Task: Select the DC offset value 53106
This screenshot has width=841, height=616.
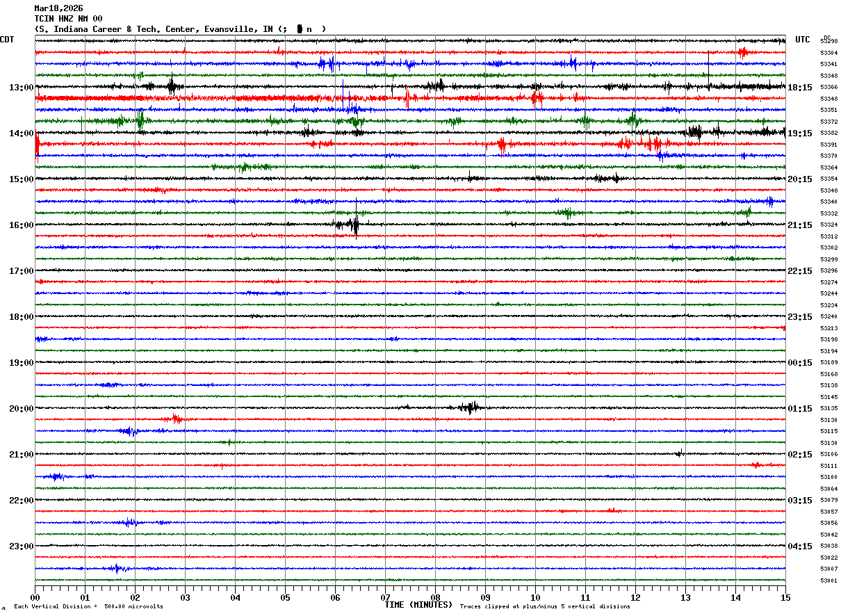Action: [828, 454]
